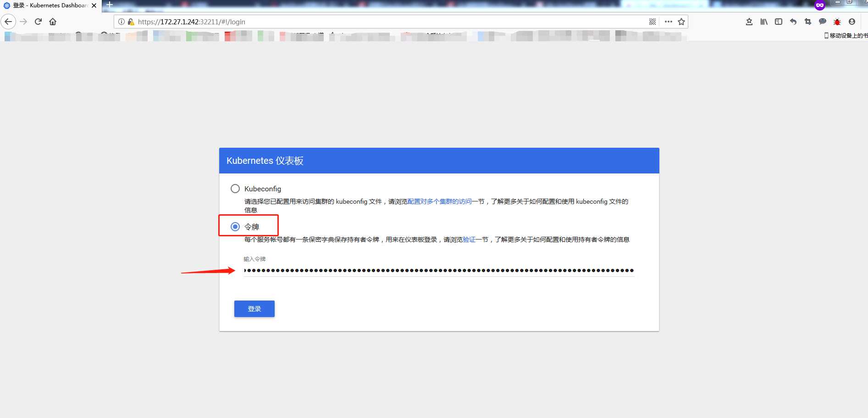Image resolution: width=868 pixels, height=418 pixels.
Task: Select the 令牌 token radio option
Action: (235, 227)
